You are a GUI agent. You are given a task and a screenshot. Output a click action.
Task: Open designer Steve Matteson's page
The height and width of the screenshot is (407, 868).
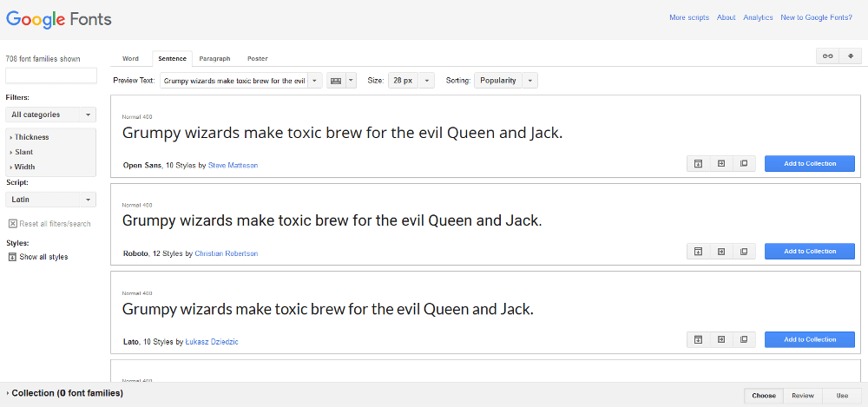[233, 165]
